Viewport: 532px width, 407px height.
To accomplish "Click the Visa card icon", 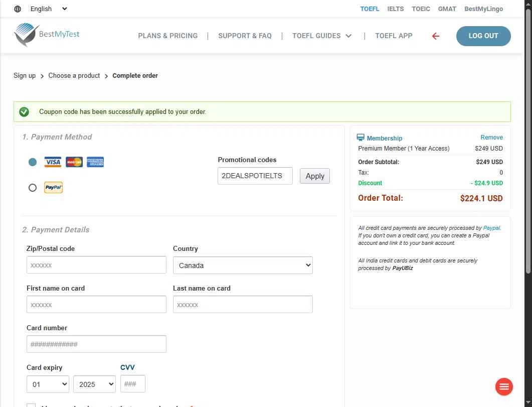I will pyautogui.click(x=53, y=162).
